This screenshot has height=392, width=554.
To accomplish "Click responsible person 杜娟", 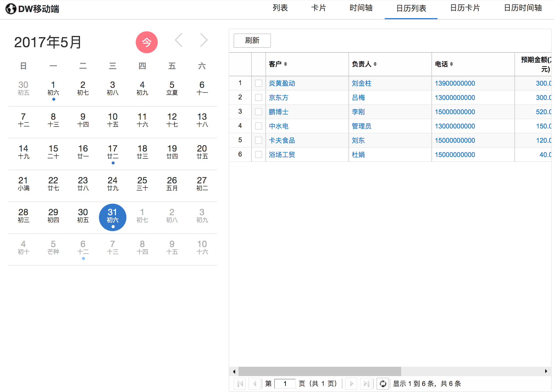I will click(x=358, y=155).
